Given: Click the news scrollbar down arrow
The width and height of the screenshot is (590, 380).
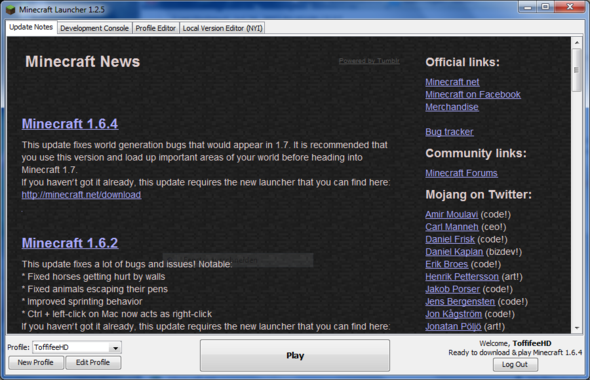Looking at the screenshot, I should tap(577, 328).
